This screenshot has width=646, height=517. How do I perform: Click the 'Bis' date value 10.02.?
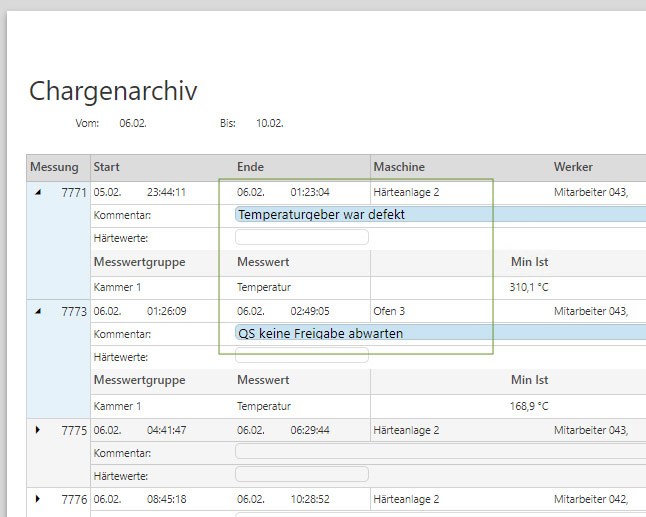[269, 123]
